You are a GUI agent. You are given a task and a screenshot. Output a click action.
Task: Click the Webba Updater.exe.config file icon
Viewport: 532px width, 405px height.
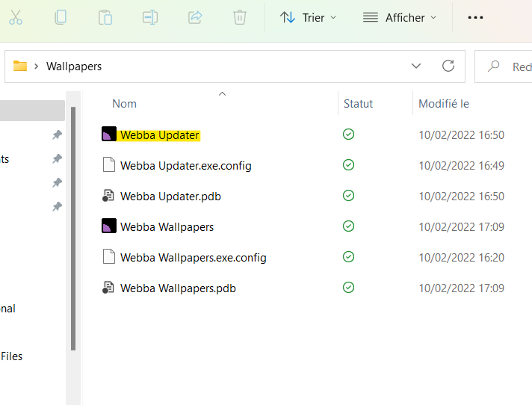[x=109, y=164]
